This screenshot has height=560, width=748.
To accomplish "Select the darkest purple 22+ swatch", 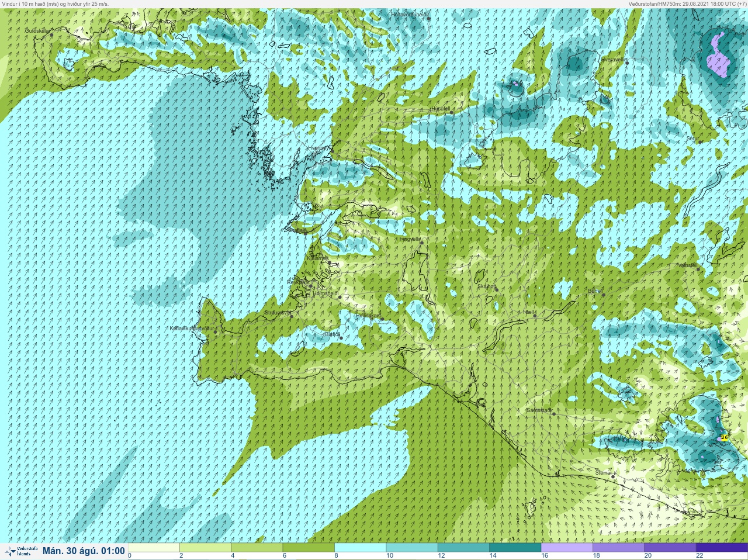I will click(x=722, y=548).
